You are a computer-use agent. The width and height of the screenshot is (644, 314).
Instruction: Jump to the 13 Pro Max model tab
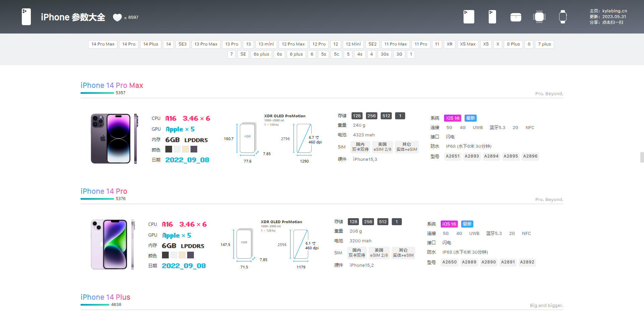(x=206, y=44)
